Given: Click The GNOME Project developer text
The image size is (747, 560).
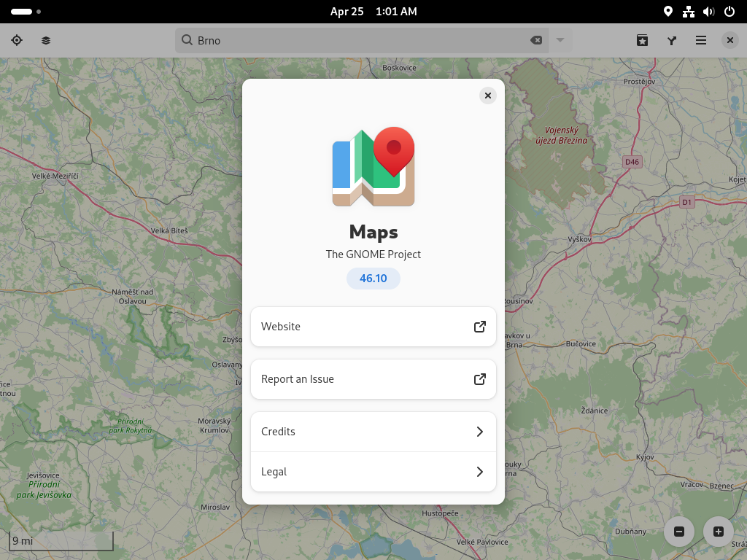Looking at the screenshot, I should tap(373, 254).
